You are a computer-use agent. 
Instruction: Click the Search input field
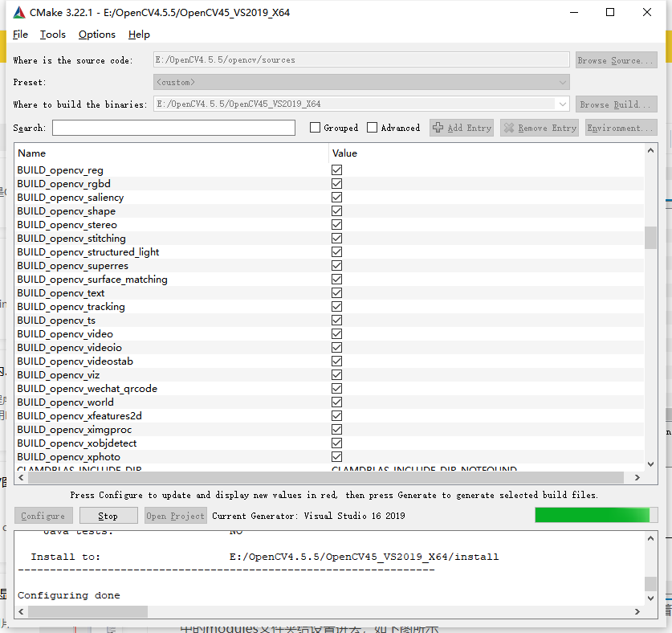173,128
